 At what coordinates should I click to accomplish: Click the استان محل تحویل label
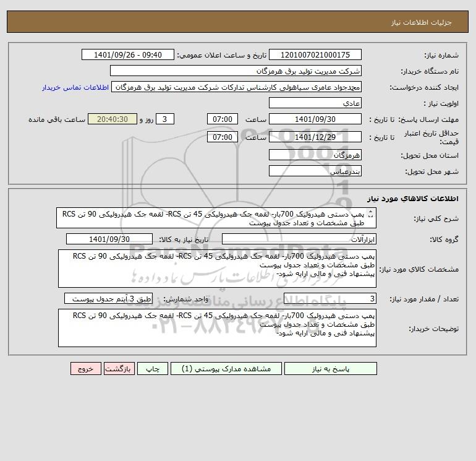(430, 155)
